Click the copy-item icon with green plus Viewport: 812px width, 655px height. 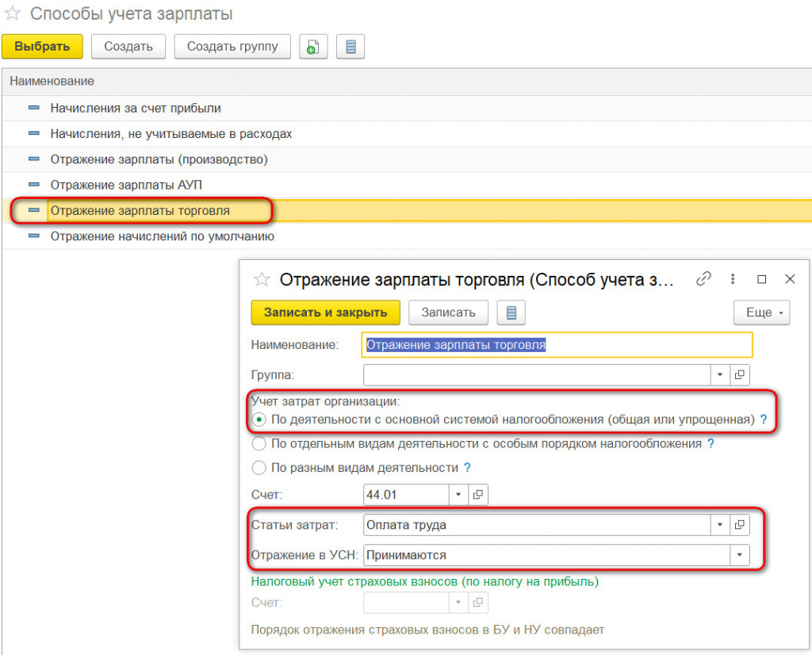[x=313, y=47]
